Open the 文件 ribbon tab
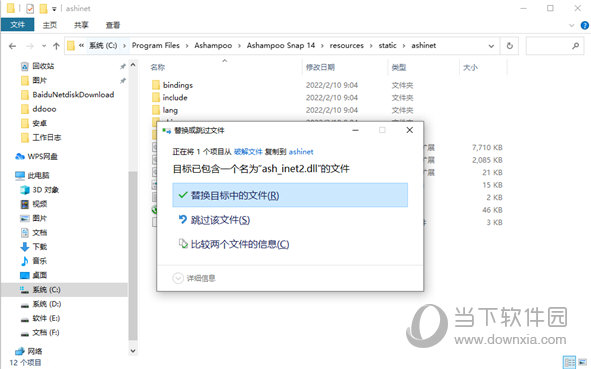The height and width of the screenshot is (369, 591). [17, 25]
